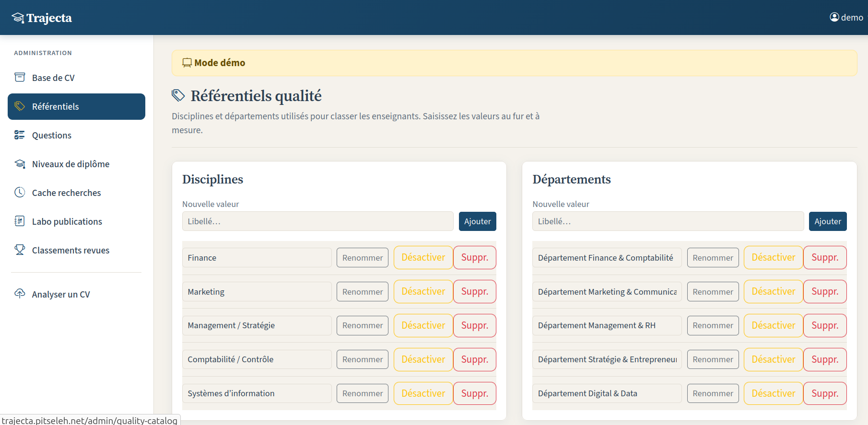Go to Questions in the sidebar
The height and width of the screenshot is (425, 868).
[x=76, y=135]
